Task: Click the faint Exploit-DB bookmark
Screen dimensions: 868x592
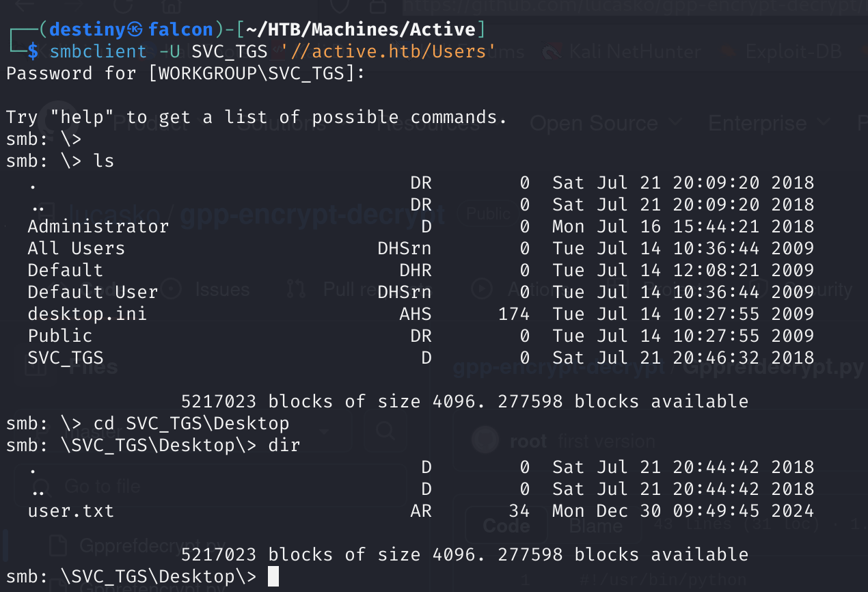Action: tap(791, 52)
